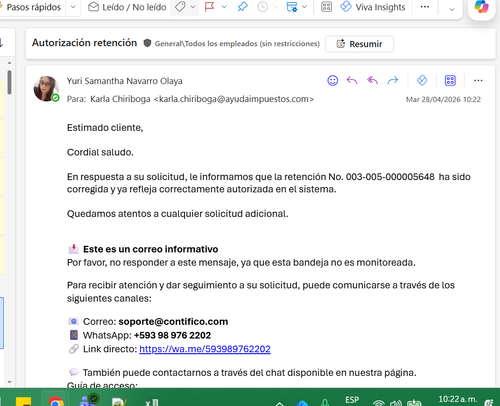Click the microphone tray icon
The image size is (500, 406).
[325, 403]
